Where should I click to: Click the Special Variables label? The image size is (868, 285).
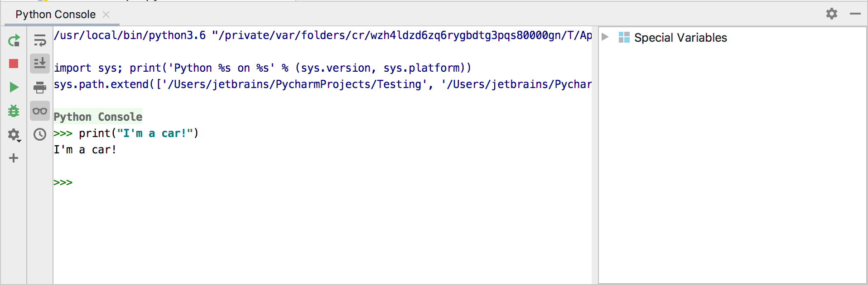click(x=680, y=38)
